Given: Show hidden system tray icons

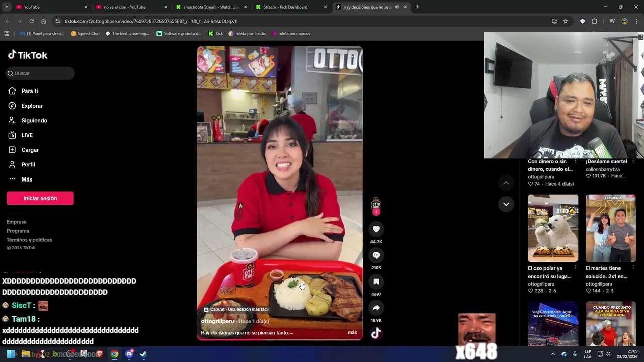Looking at the screenshot, I should (553, 354).
